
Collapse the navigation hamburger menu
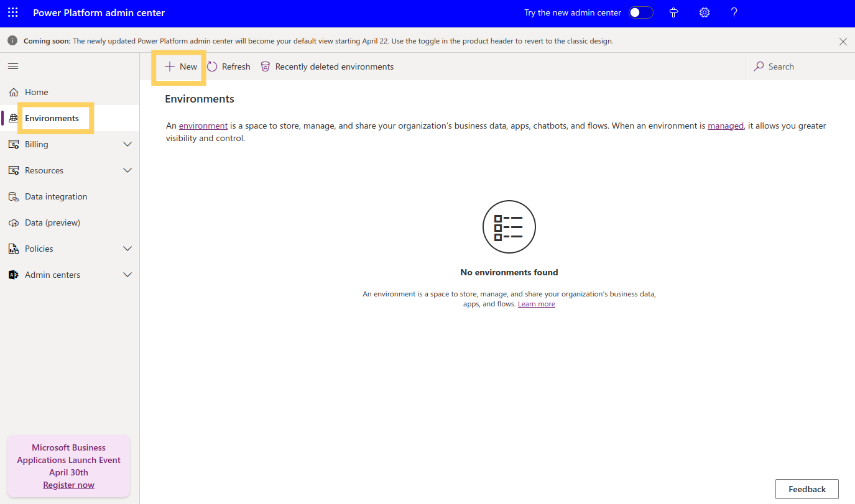(x=13, y=66)
